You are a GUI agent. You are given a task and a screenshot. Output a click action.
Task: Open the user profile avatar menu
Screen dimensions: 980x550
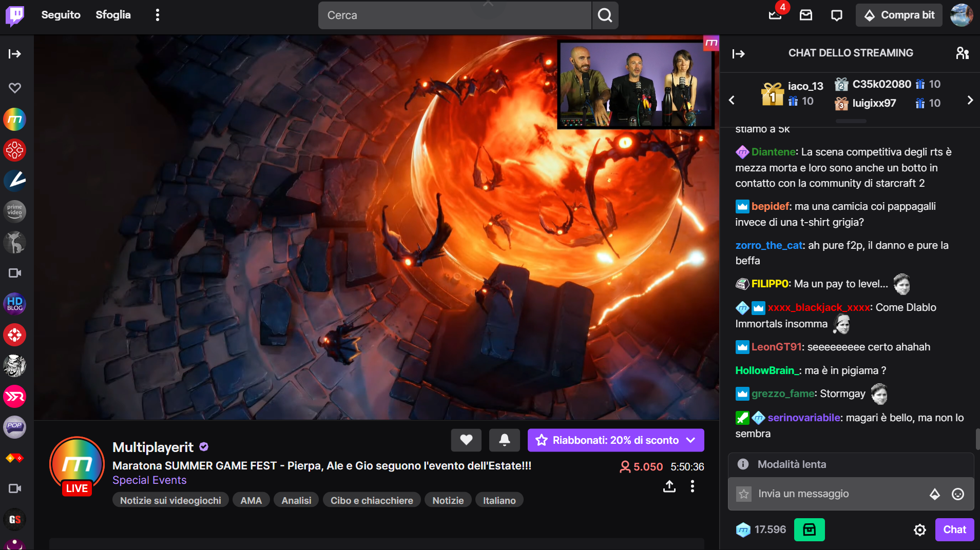[x=962, y=15]
